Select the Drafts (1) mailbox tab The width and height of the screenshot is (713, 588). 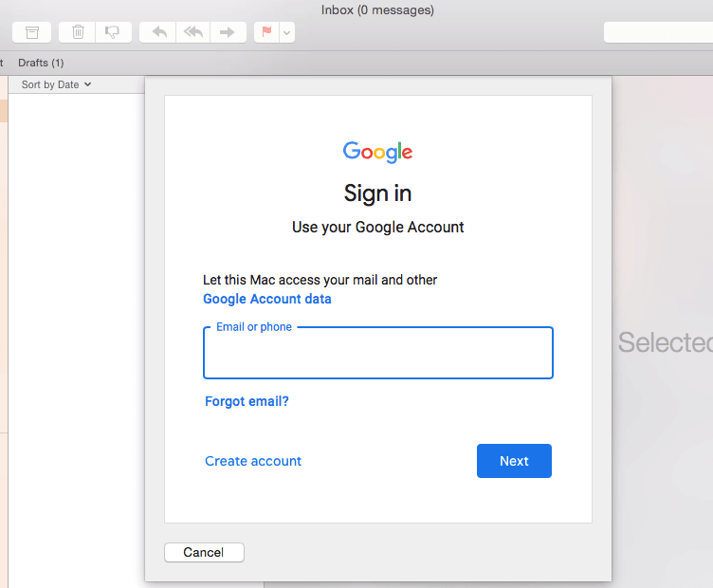pos(41,63)
